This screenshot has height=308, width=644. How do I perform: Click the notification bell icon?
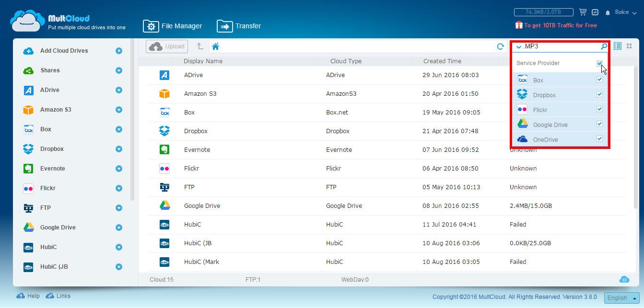pyautogui.click(x=608, y=12)
